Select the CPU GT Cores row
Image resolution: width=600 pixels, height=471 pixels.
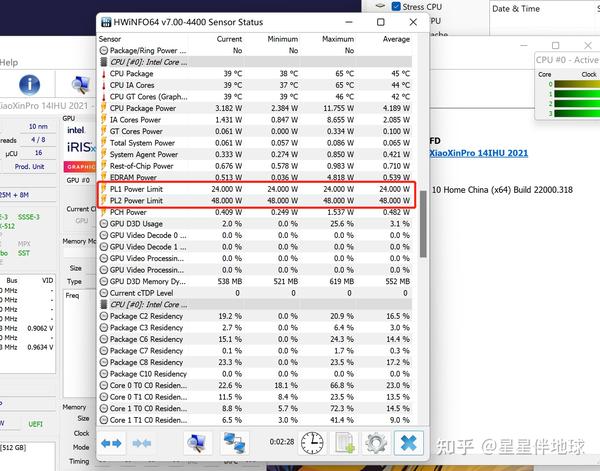click(x=255, y=96)
